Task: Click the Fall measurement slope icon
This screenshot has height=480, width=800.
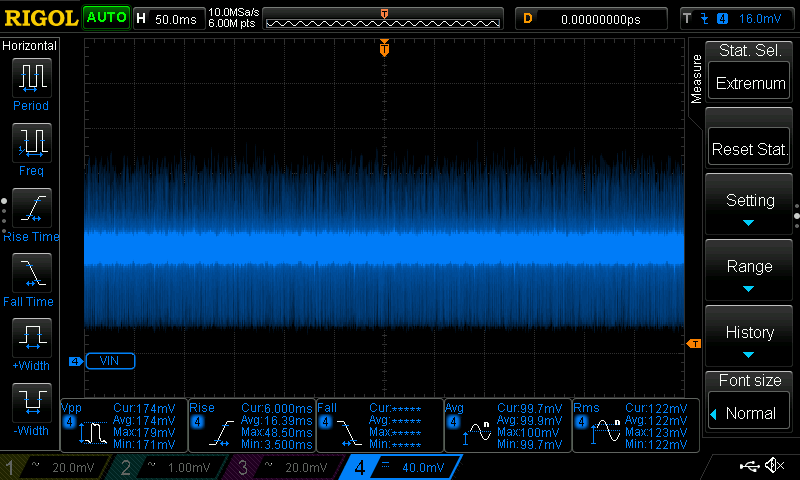Action: click(x=349, y=433)
